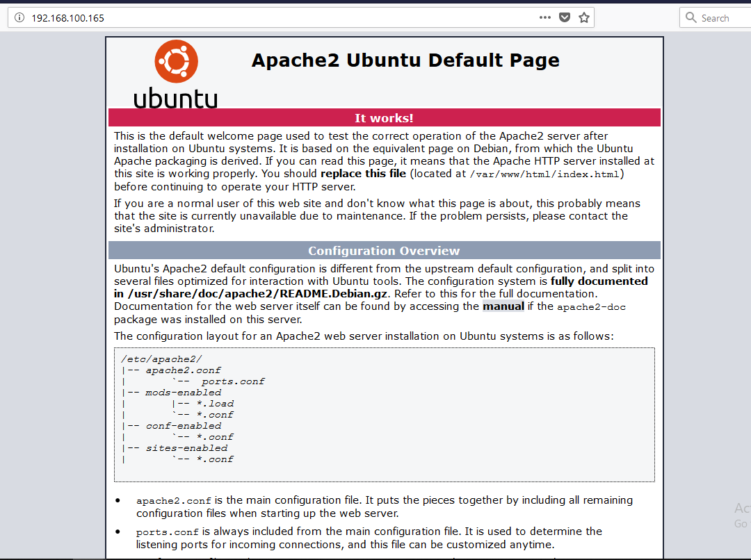Click the Ubuntu circle logo
The image size is (751, 560).
pyautogui.click(x=176, y=62)
